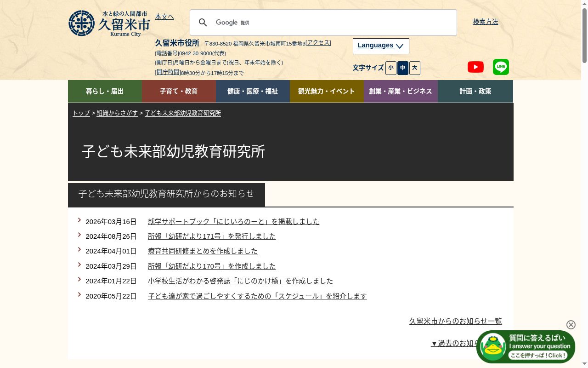The height and width of the screenshot is (368, 588).
Task: Open the kappa chatbot question banner
Action: point(526,347)
